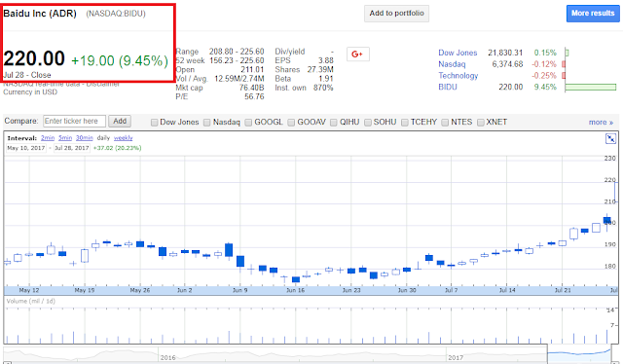Select the daily interval option
Viewport: 623px width, 364px height.
103,138
